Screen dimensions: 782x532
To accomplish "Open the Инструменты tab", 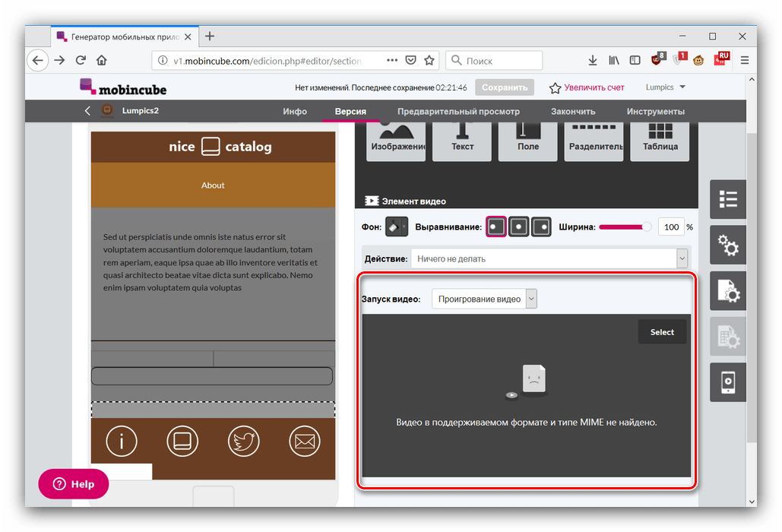I will 655,111.
